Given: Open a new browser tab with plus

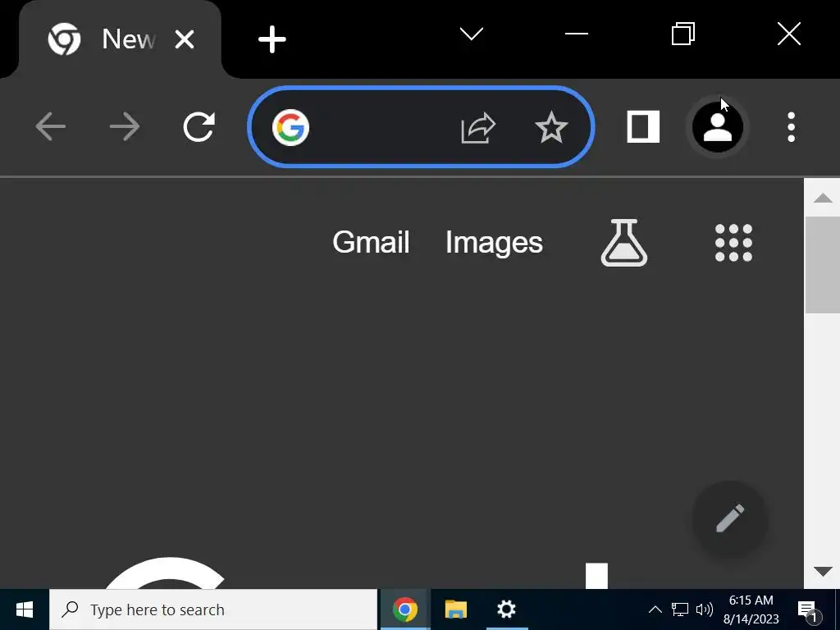Looking at the screenshot, I should 272,39.
